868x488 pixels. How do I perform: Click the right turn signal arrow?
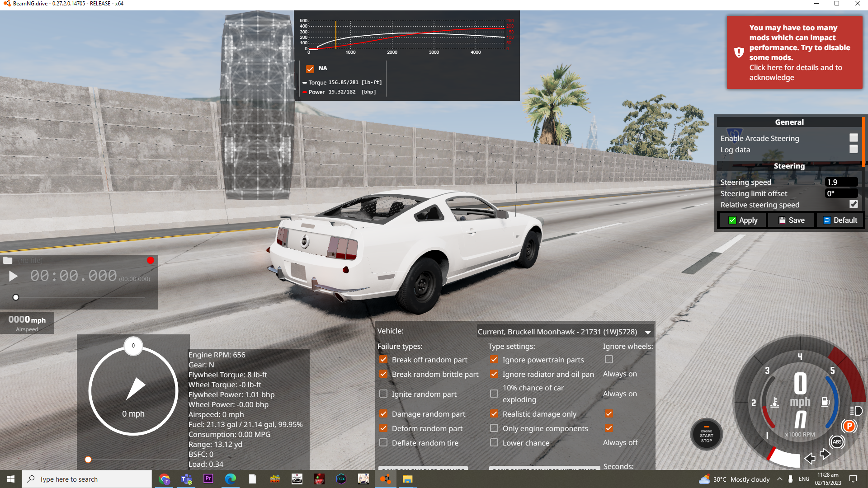pyautogui.click(x=825, y=454)
